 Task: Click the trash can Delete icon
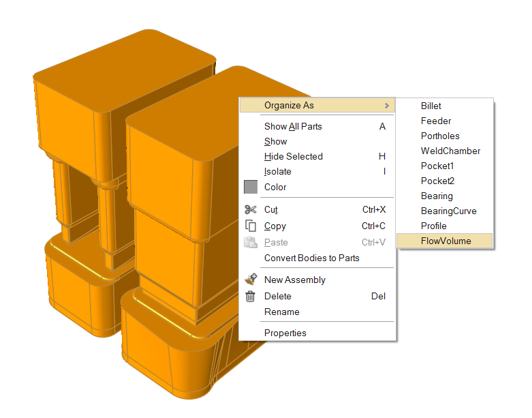pyautogui.click(x=251, y=296)
